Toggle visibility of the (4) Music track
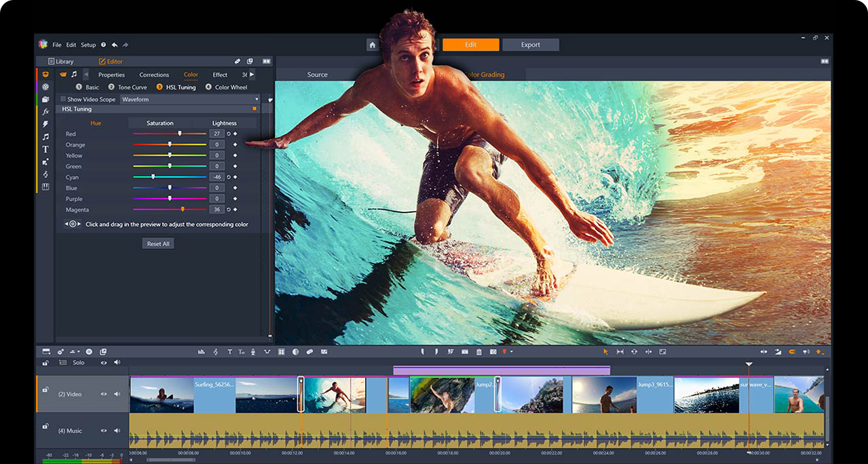Screen dimensions: 868x464 click(x=104, y=430)
